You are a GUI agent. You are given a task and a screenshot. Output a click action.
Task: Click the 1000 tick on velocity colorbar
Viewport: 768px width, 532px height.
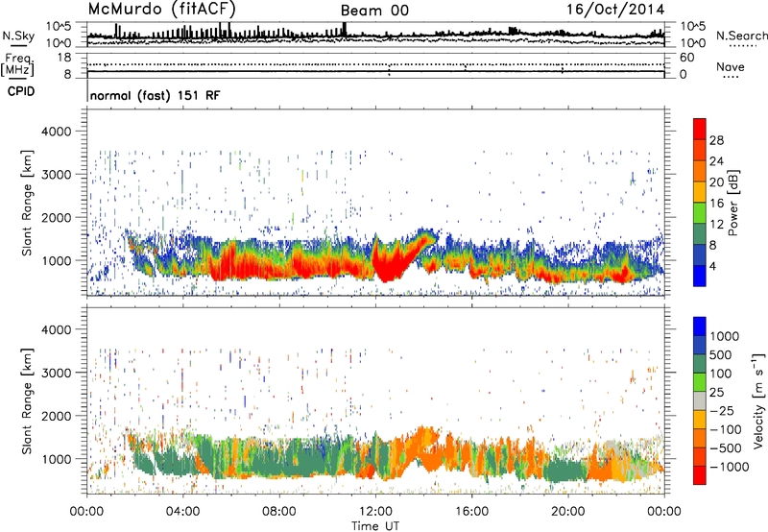point(725,336)
